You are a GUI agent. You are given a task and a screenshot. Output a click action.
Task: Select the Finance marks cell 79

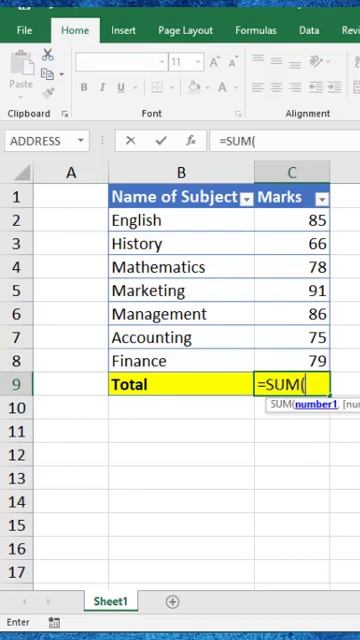pos(292,361)
